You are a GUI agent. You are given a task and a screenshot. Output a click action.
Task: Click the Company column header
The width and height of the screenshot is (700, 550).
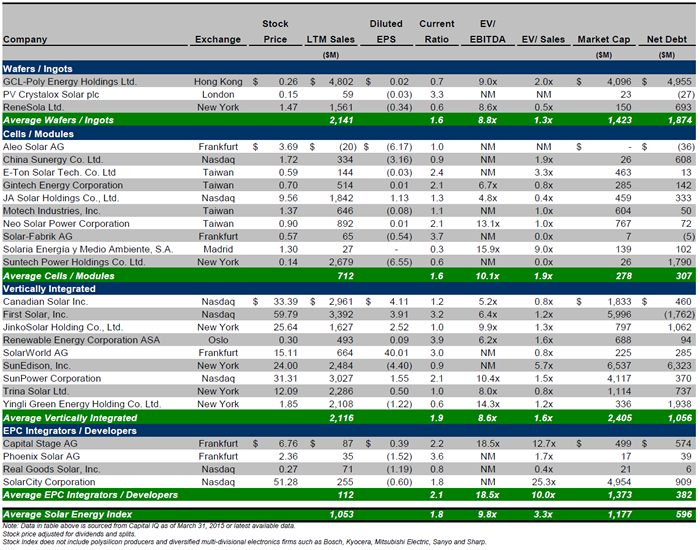click(25, 39)
